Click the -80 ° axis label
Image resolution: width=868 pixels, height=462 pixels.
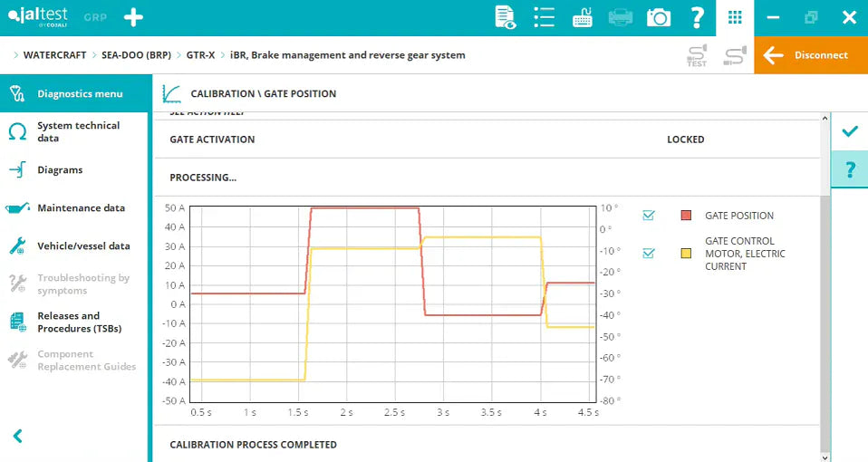(610, 400)
